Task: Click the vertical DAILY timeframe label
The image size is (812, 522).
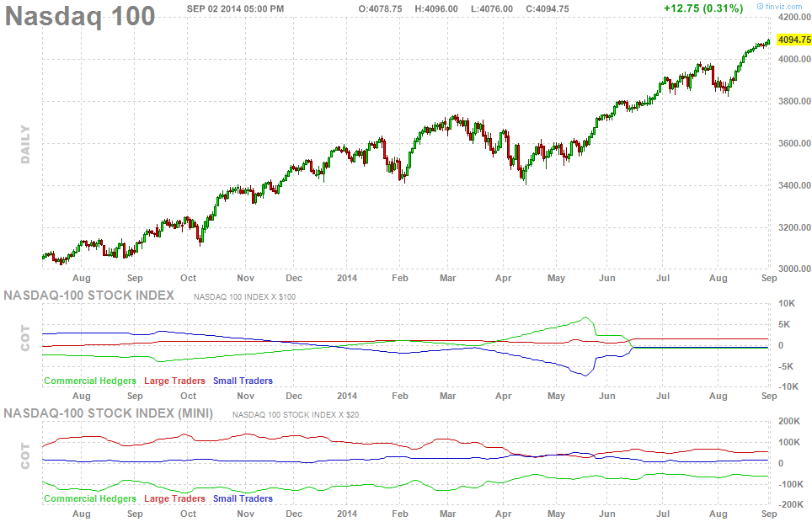Action: pyautogui.click(x=25, y=144)
